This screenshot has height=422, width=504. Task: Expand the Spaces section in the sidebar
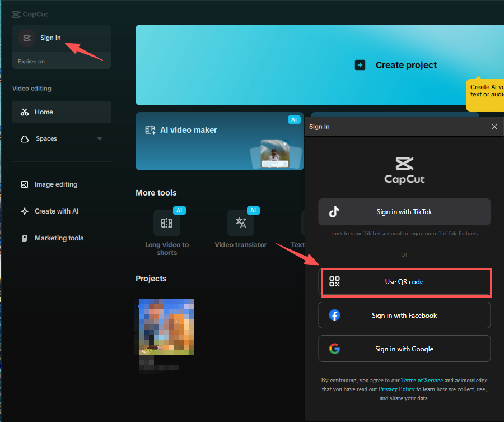pyautogui.click(x=100, y=138)
